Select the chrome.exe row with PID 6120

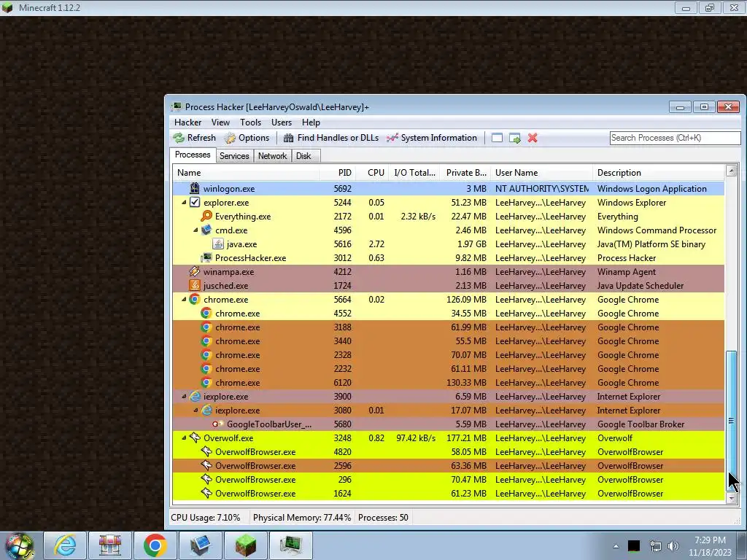coord(449,382)
